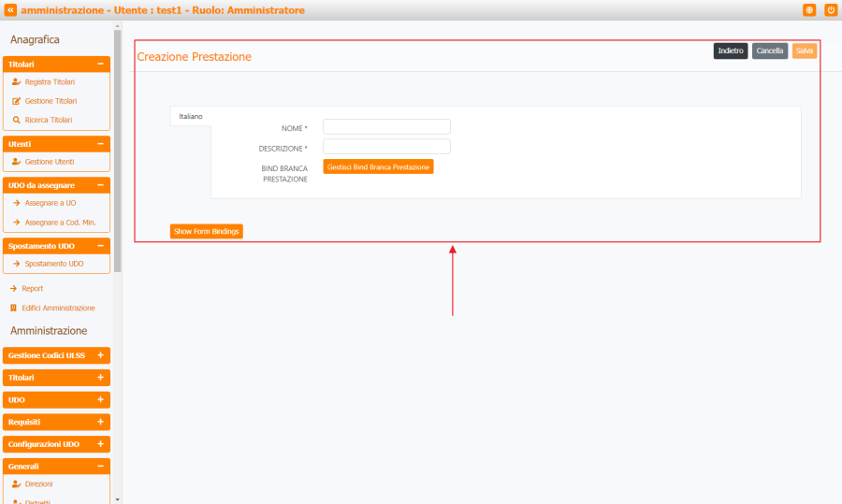Select the Italiano language tab
842x504 pixels.
click(191, 116)
